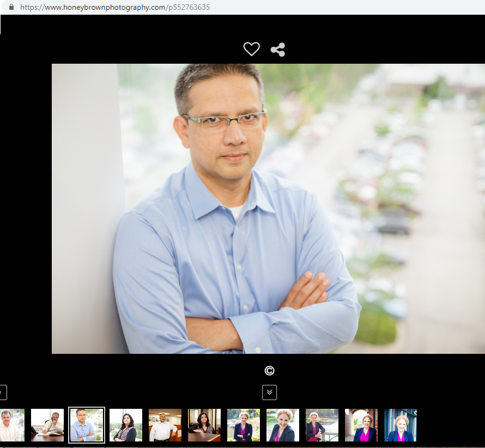The width and height of the screenshot is (485, 448).
Task: Open thumbnail of man in white shirt in office
Action: 165,425
